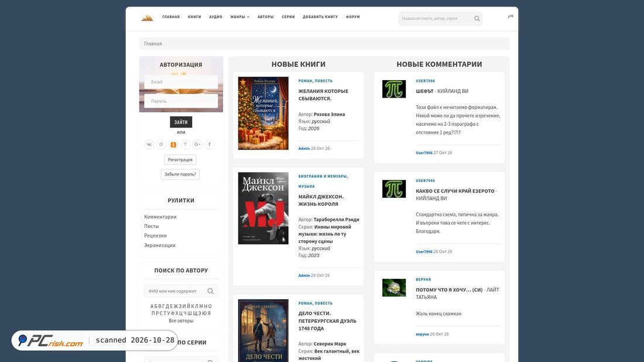
Task: Click ВЕРУНЯ username above the comment
Action: click(x=423, y=280)
